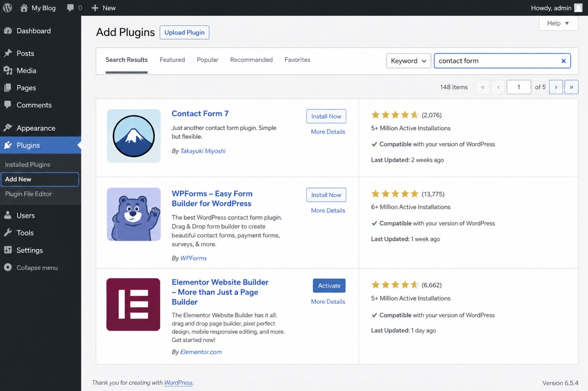Click the Collapse menu arrow icon

click(8, 268)
